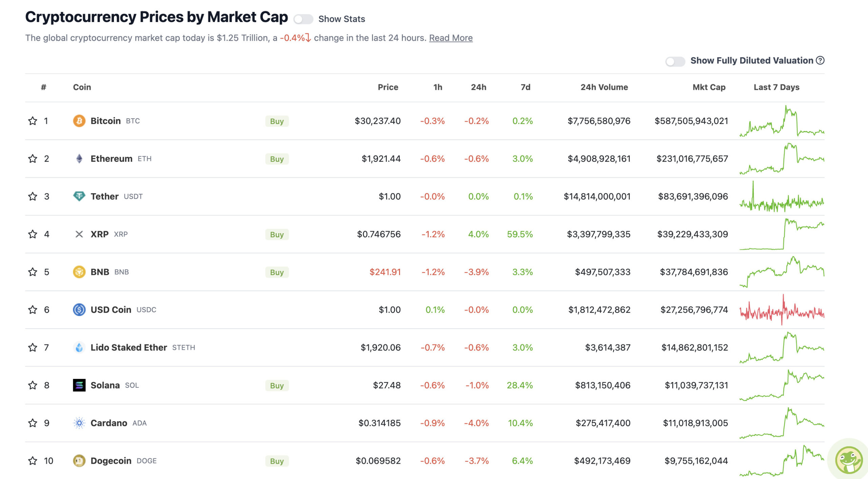Open the Ethereum coin page link
Viewport: 868px width, 479px height.
click(x=112, y=159)
